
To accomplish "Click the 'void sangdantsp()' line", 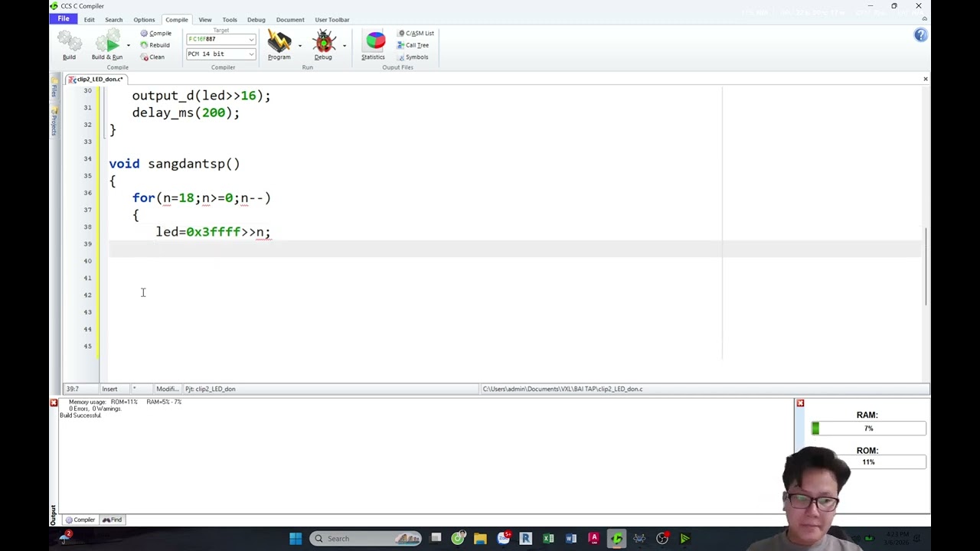I will pyautogui.click(x=175, y=164).
